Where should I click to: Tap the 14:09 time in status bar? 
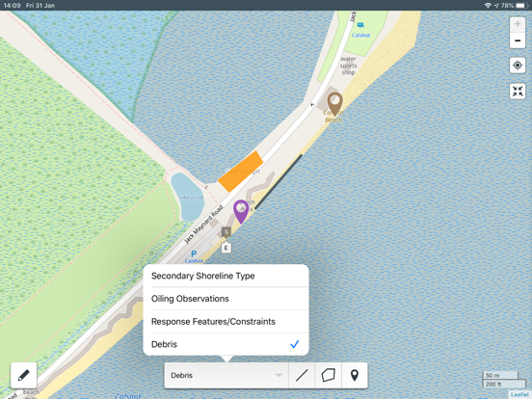pyautogui.click(x=12, y=5)
